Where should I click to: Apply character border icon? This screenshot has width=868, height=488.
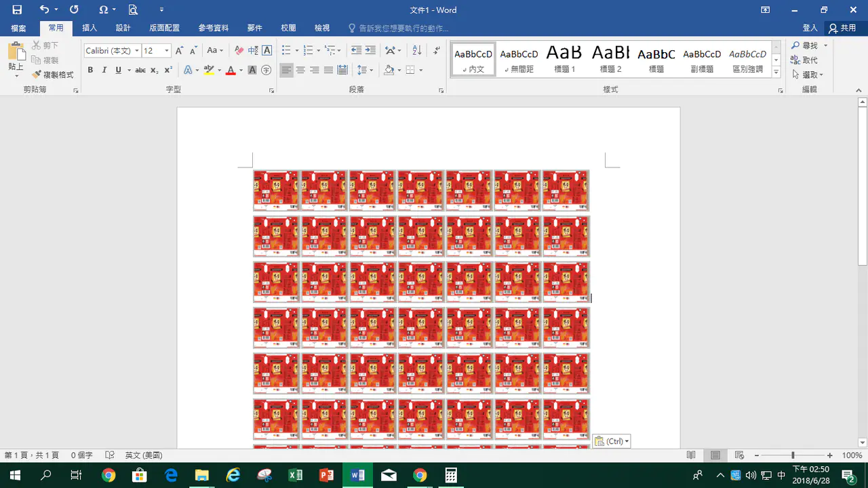pyautogui.click(x=267, y=51)
